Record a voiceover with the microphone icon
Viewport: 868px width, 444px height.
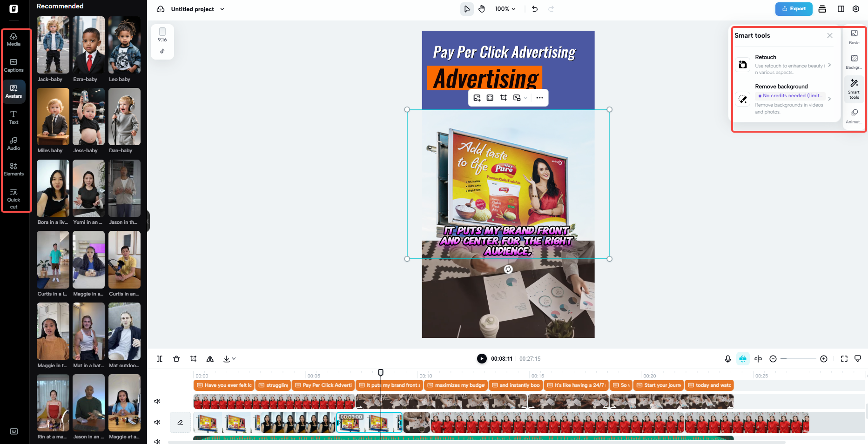[728, 358]
